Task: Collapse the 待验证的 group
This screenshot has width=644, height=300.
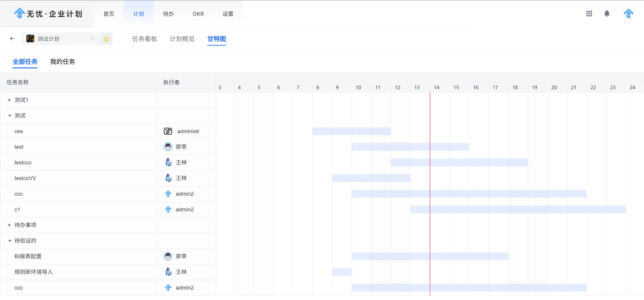Action: pyautogui.click(x=9, y=241)
